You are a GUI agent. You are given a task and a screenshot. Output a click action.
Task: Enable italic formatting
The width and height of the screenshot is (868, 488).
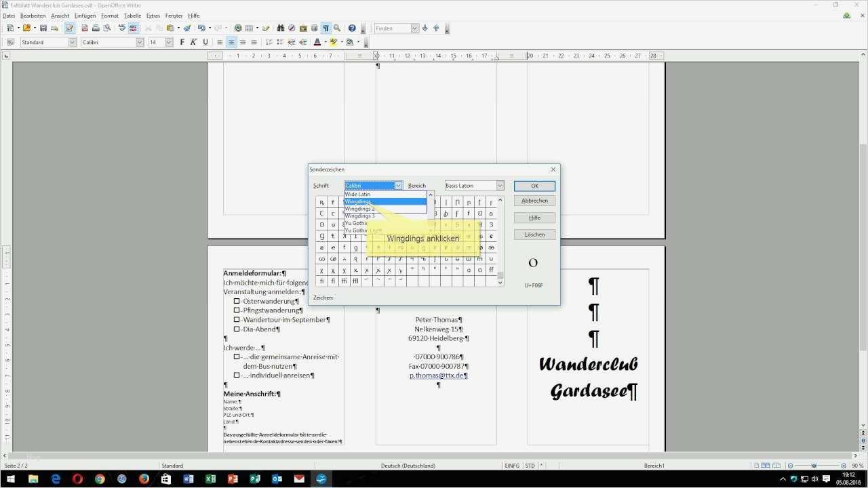click(193, 41)
